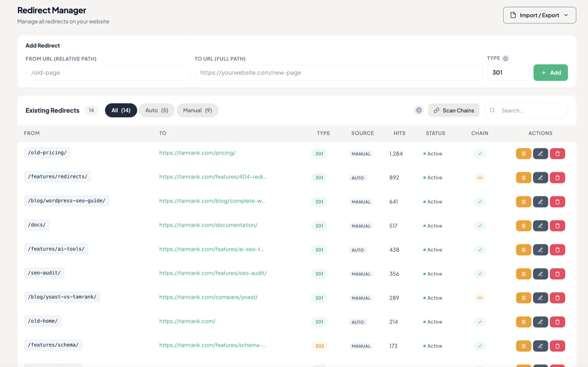This screenshot has height=367, width=588.
Task: Edit the /blog/wordpress-seo-guide/ redirect
Action: (x=540, y=202)
